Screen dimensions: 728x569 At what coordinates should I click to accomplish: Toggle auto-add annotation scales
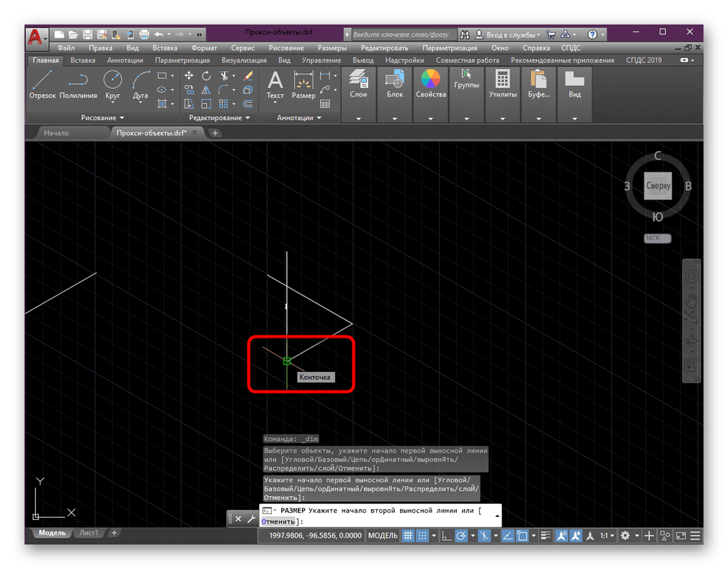[x=576, y=535]
